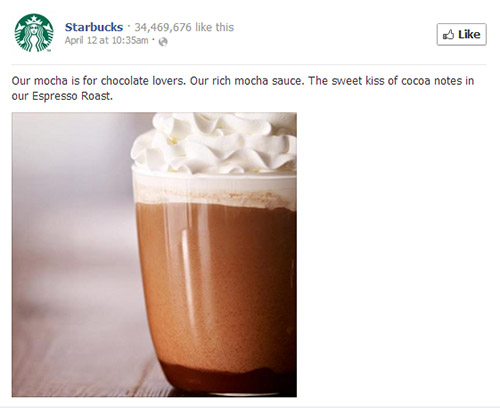
Task: Click the words 'like this' beside count
Action: click(x=214, y=27)
